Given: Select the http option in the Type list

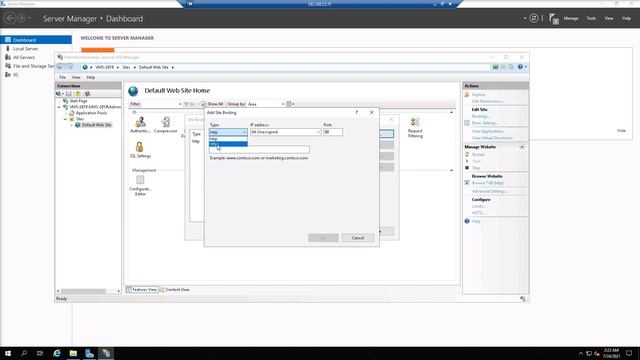Looking at the screenshot, I should coord(228,139).
